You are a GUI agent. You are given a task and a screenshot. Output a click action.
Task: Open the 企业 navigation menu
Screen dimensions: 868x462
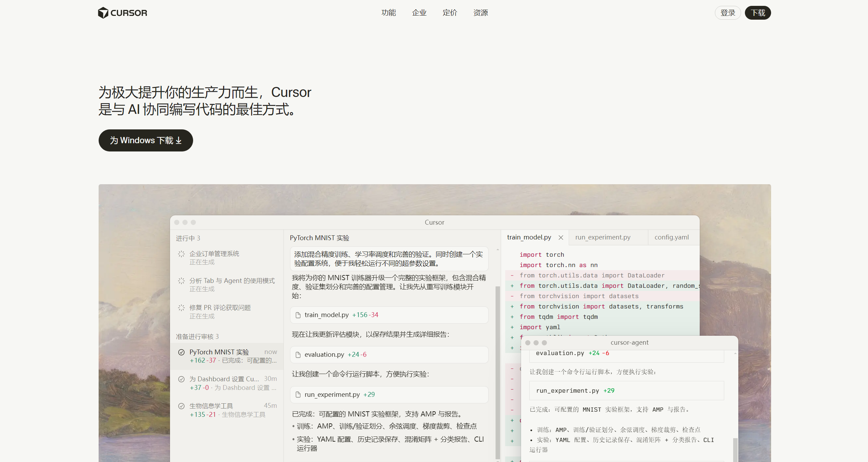tap(419, 12)
